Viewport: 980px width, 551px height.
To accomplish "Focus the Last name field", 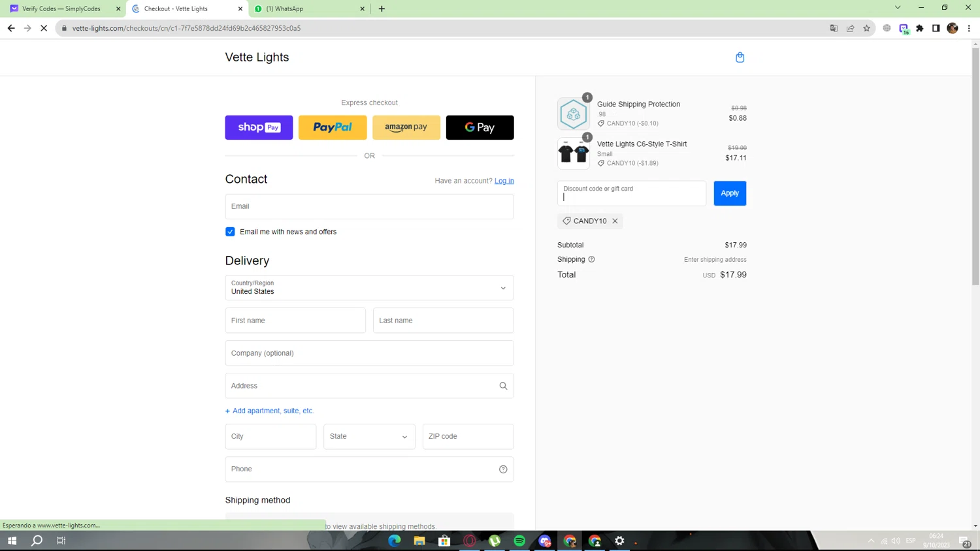I will (443, 321).
